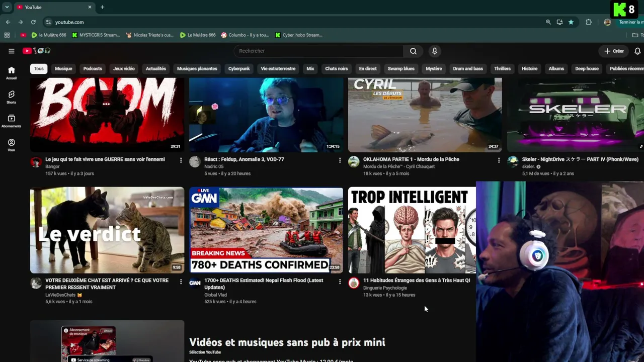Select the Deep house chip

pos(587,69)
